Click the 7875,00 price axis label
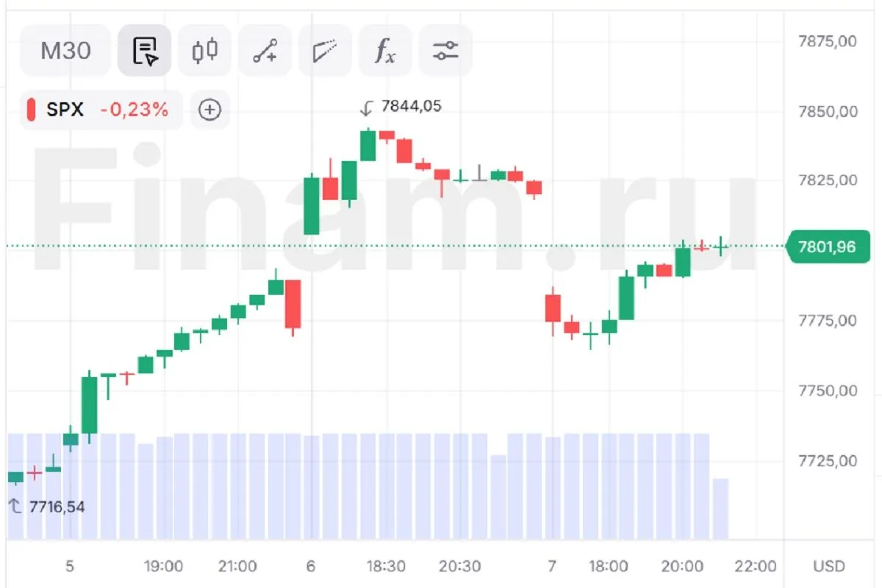This screenshot has height=588, width=882. [x=828, y=41]
